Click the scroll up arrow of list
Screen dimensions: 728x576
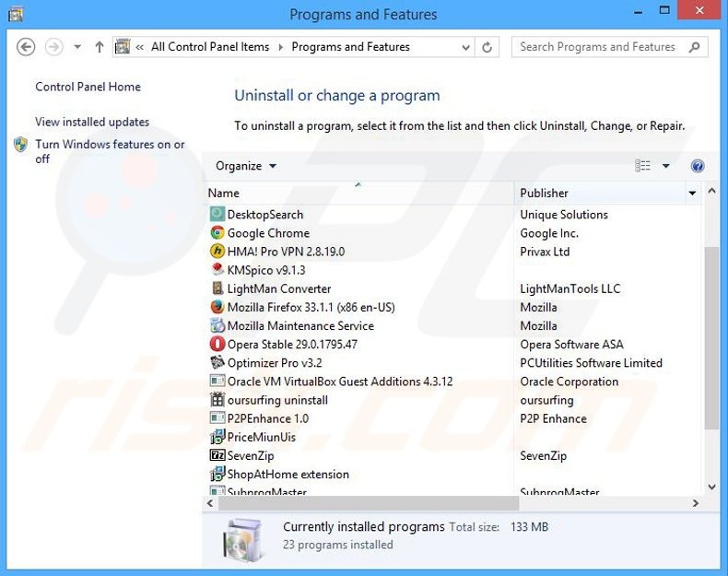pos(711,191)
